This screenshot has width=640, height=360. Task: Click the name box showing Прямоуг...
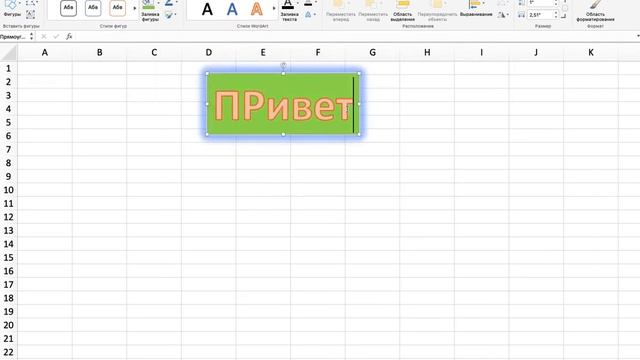point(13,37)
